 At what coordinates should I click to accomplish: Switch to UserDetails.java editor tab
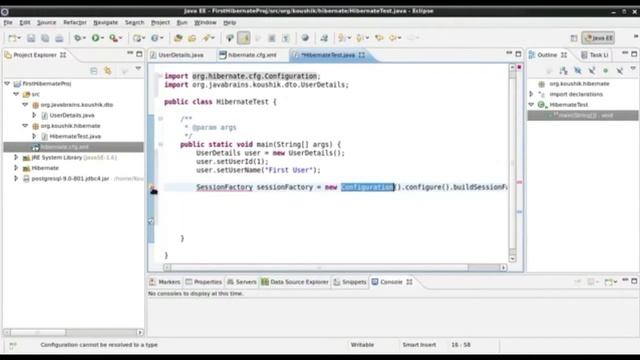coord(177,55)
